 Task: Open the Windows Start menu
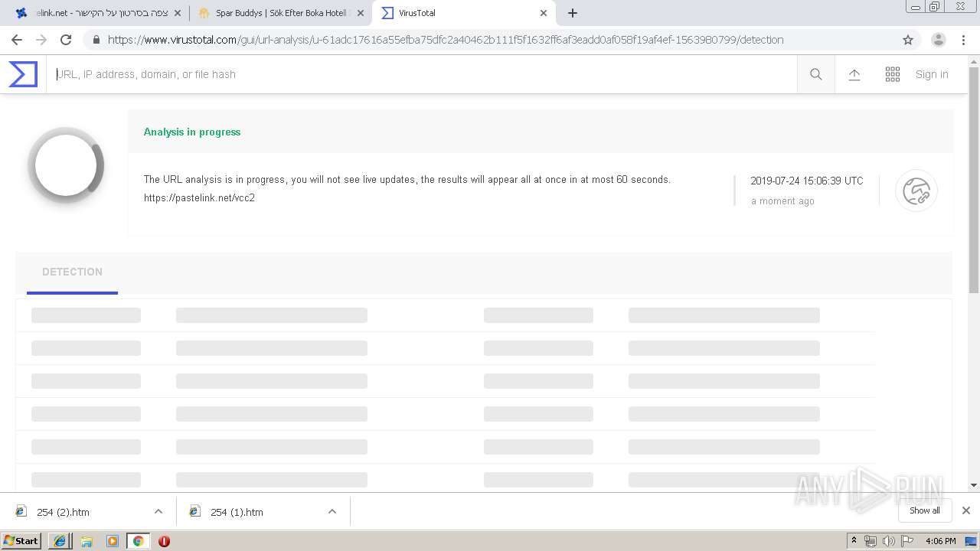click(x=21, y=540)
